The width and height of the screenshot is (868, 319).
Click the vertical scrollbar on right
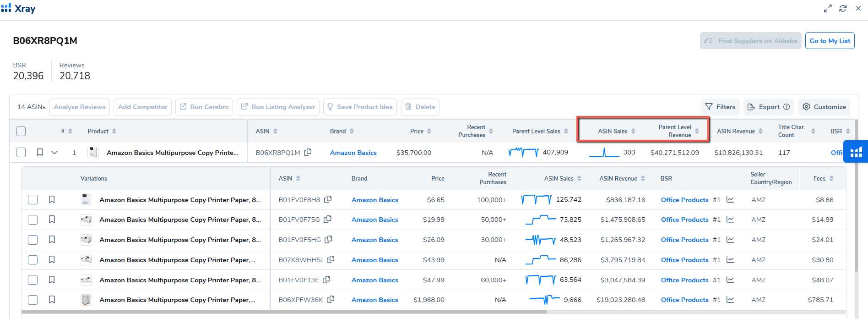856,196
